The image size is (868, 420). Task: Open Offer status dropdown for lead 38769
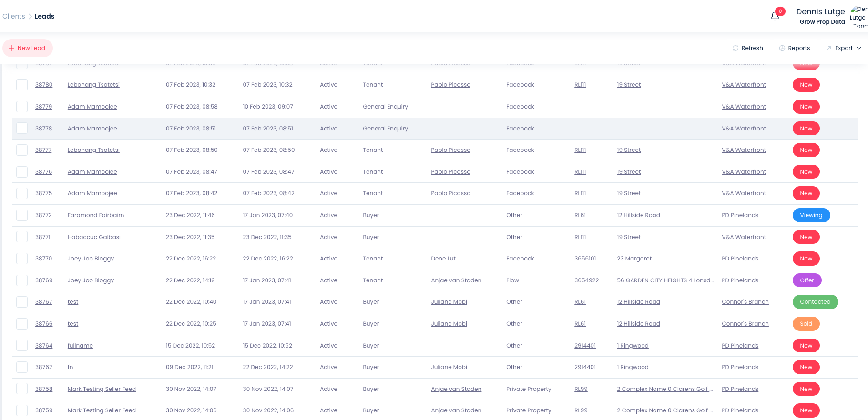807,280
